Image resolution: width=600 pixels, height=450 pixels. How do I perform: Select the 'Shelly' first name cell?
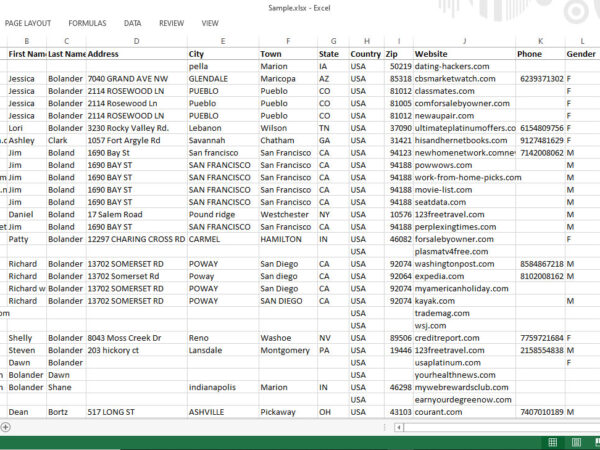point(27,338)
